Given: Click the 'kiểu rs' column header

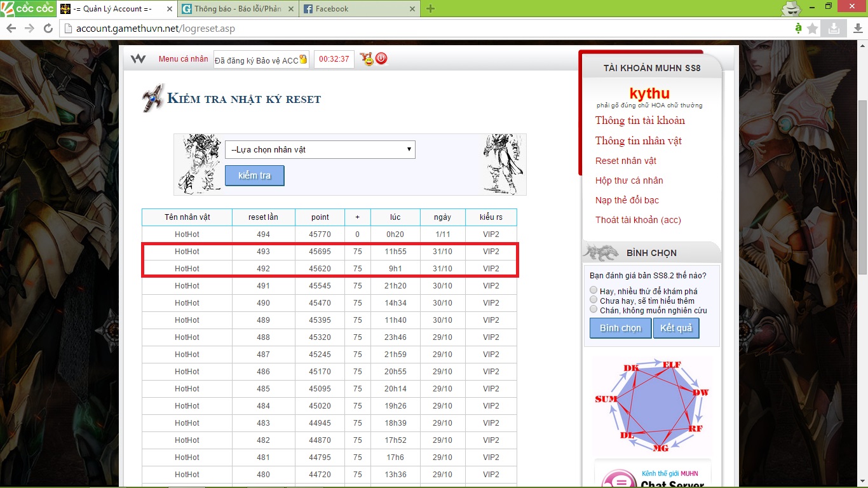Looking at the screenshot, I should 491,217.
